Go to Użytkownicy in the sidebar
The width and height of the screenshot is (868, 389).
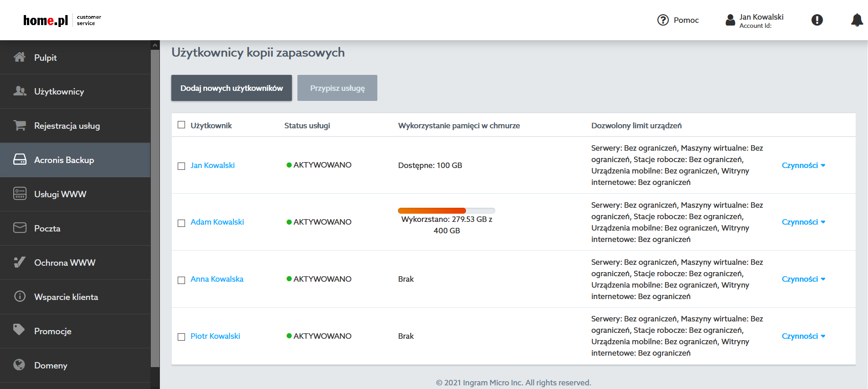(x=75, y=91)
